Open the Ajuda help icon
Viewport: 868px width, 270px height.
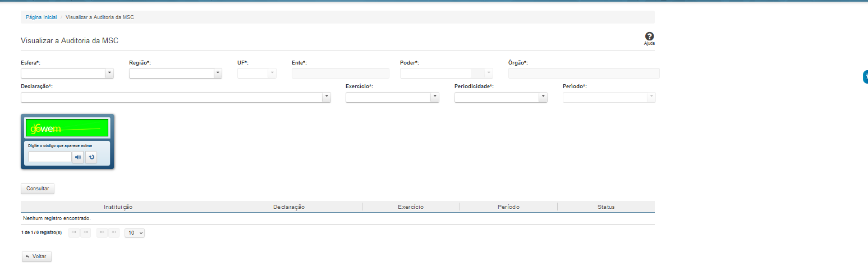tap(649, 37)
